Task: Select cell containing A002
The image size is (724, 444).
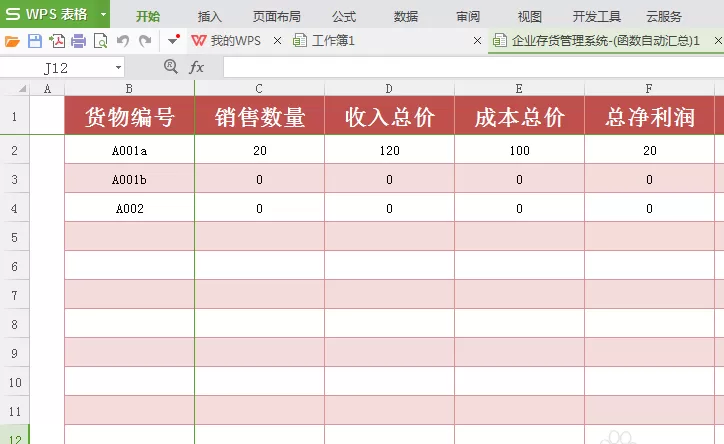Action: click(129, 208)
